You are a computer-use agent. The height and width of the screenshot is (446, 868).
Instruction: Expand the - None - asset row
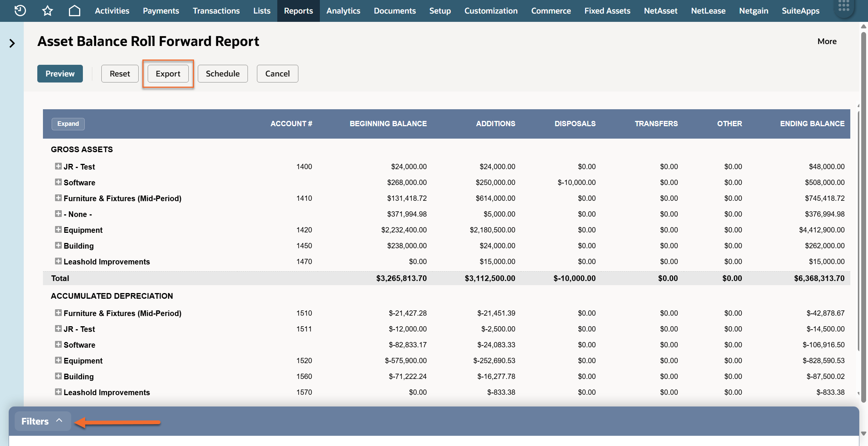58,214
